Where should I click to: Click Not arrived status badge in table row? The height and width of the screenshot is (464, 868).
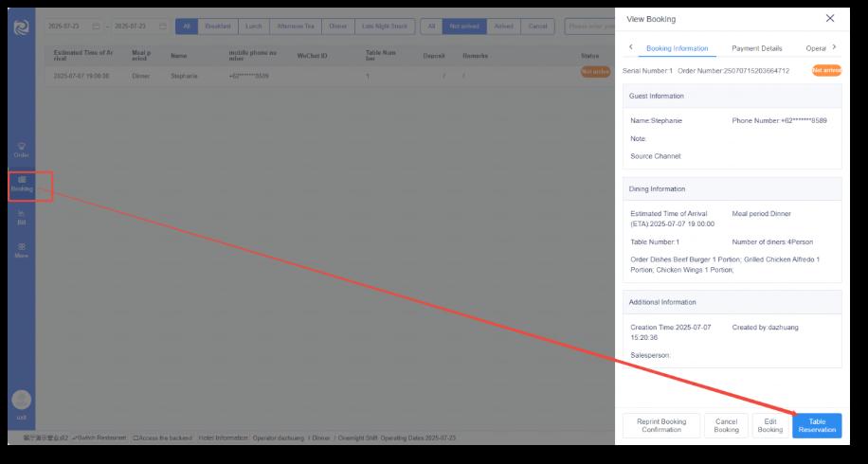(595, 72)
